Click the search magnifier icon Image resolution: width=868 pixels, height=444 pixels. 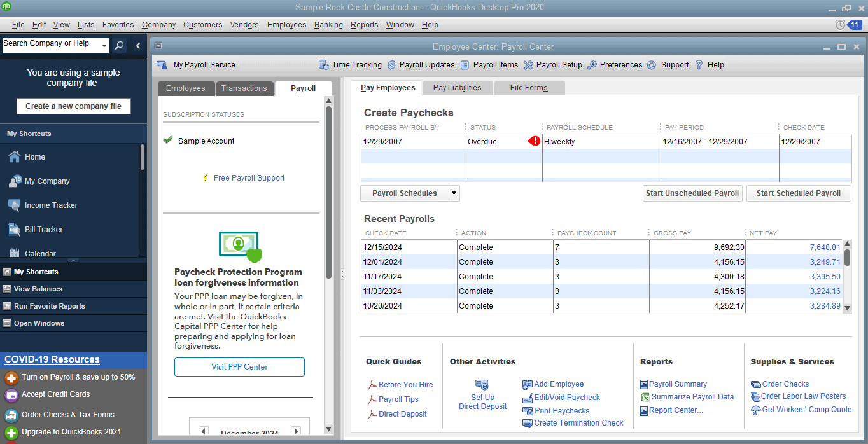[x=119, y=46]
